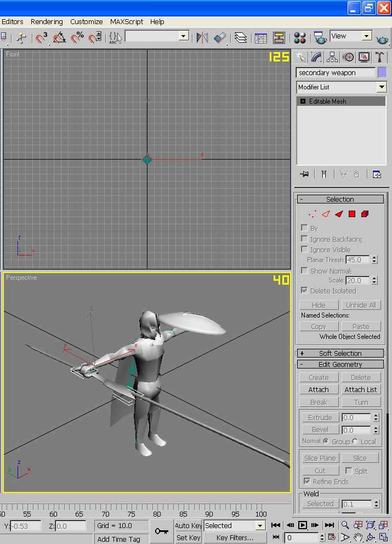
Task: Disable the Delete Isolated checkbox
Action: coord(304,290)
